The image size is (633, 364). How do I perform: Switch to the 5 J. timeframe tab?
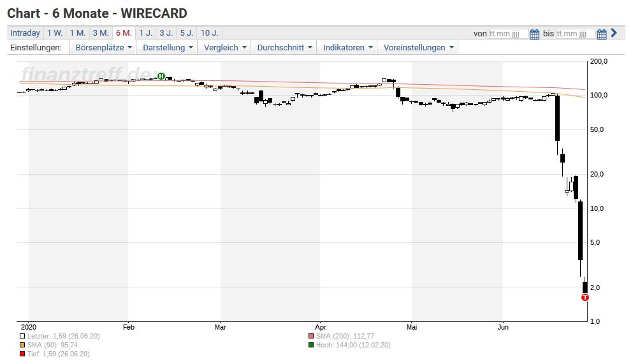tap(187, 33)
